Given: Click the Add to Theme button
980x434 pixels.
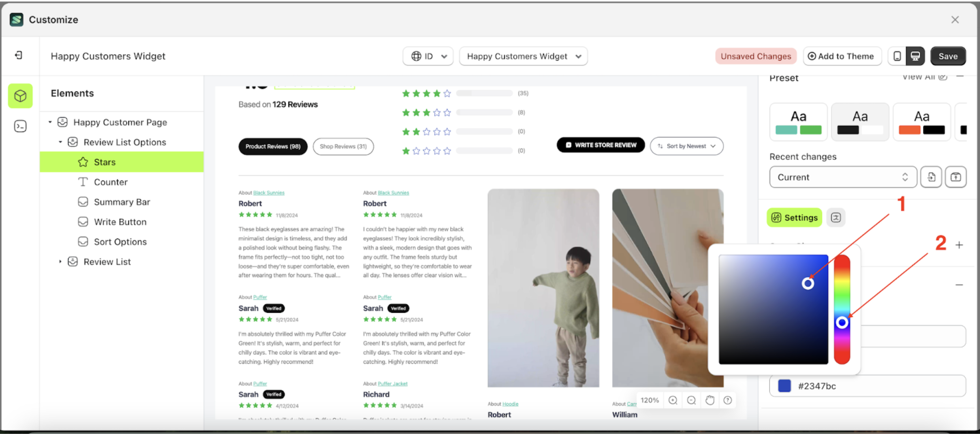Looking at the screenshot, I should 842,56.
